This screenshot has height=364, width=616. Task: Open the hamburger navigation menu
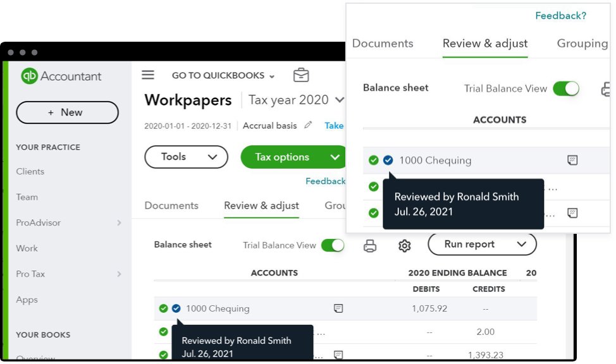[x=148, y=75]
